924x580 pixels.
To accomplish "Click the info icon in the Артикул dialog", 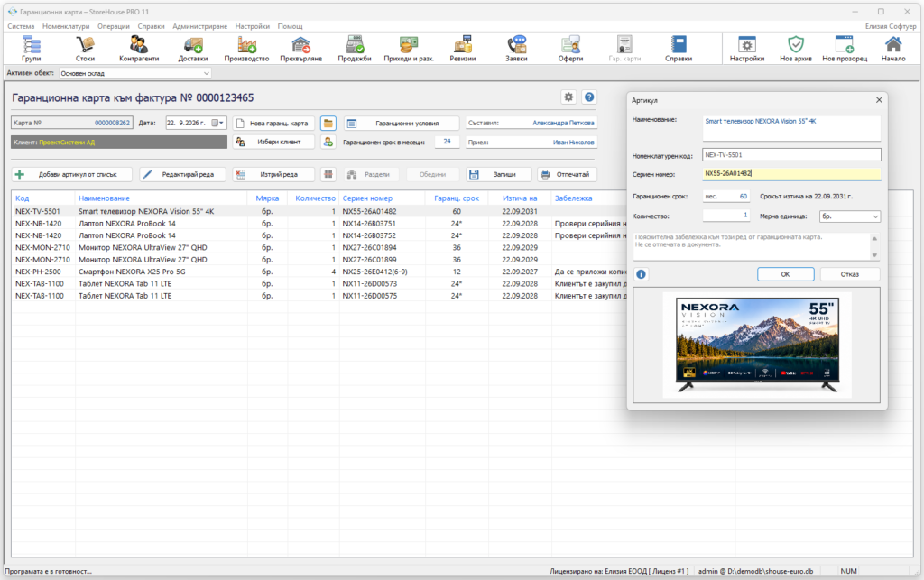I will [x=642, y=274].
